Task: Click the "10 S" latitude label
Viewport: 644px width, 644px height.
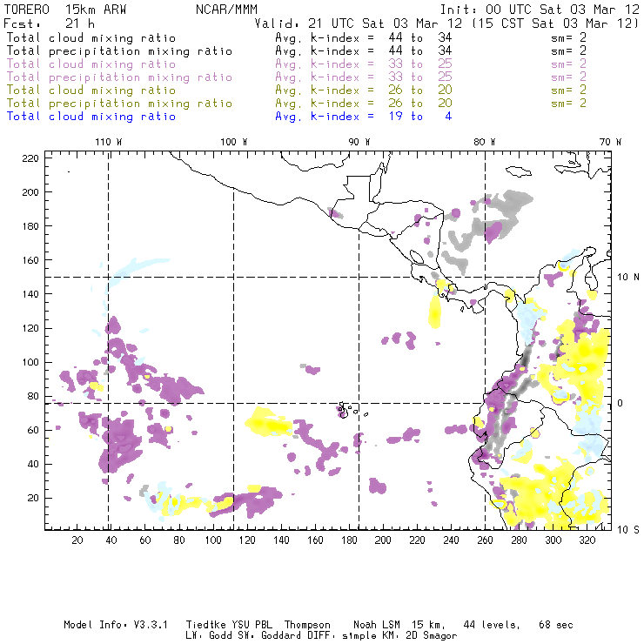Action: click(x=628, y=530)
